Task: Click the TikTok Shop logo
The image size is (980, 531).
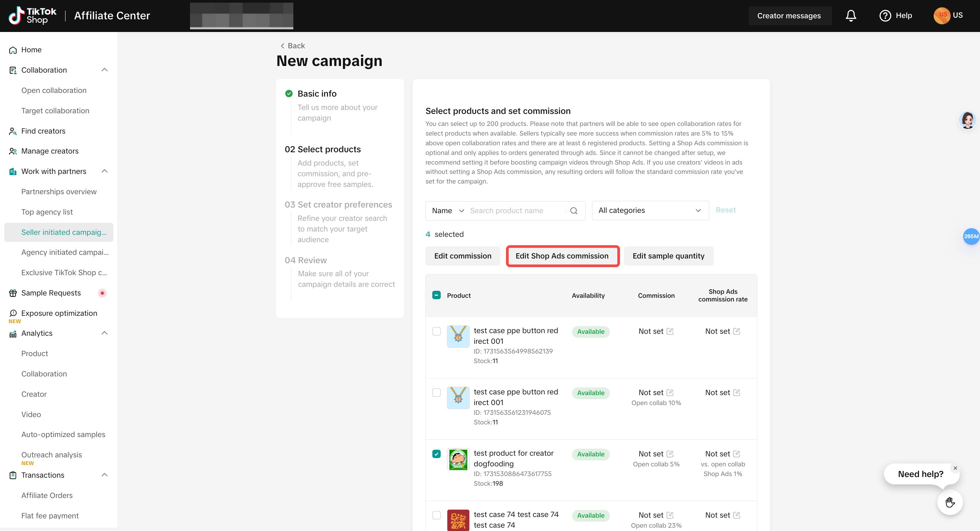Action: tap(32, 16)
